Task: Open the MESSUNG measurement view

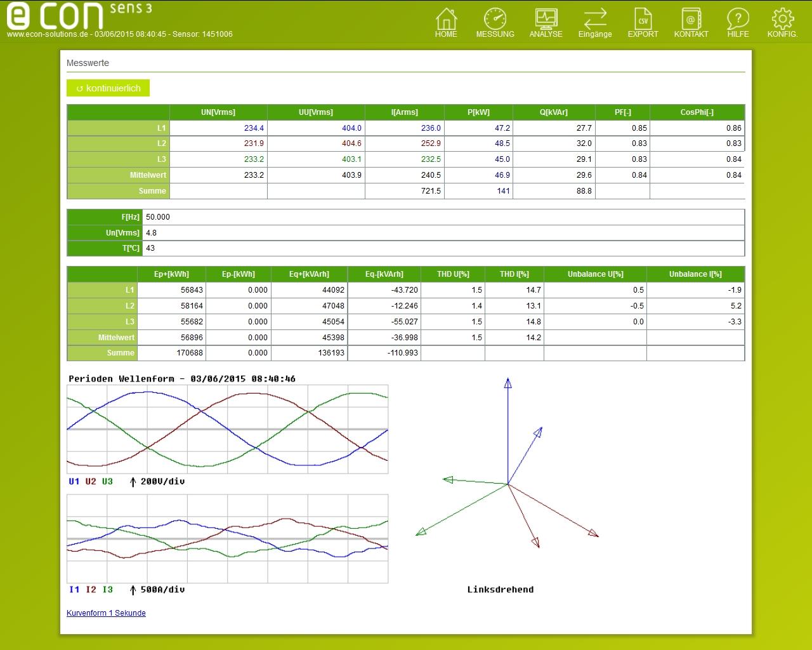Action: coord(495,22)
